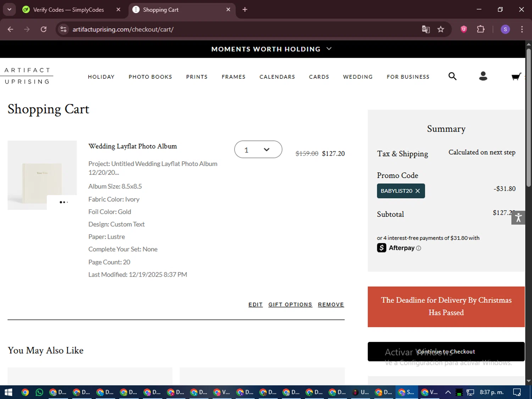This screenshot has height=399, width=532.
Task: Open the FRAMES menu
Action: 234,77
